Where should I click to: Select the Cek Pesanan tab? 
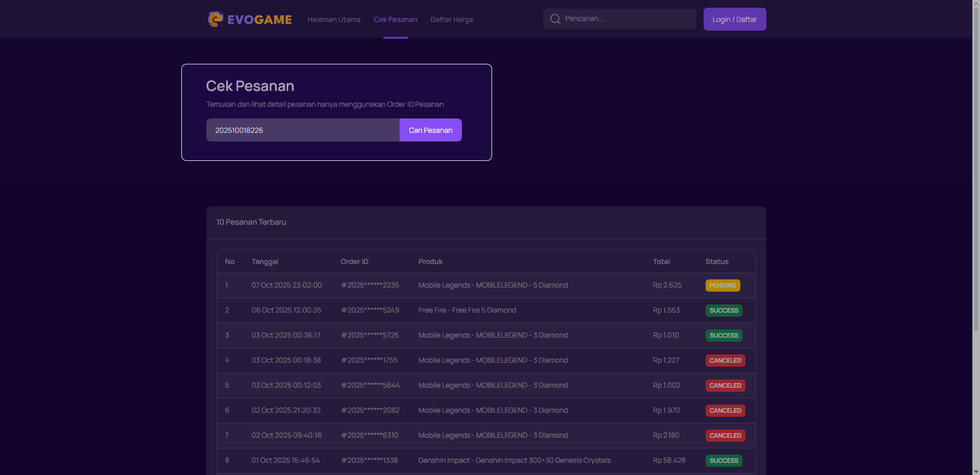[395, 19]
